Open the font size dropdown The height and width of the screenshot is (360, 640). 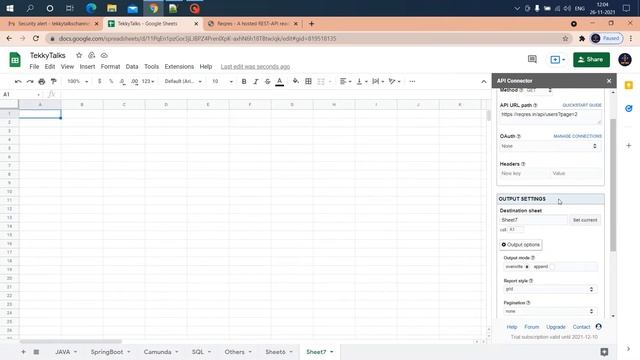pos(222,82)
